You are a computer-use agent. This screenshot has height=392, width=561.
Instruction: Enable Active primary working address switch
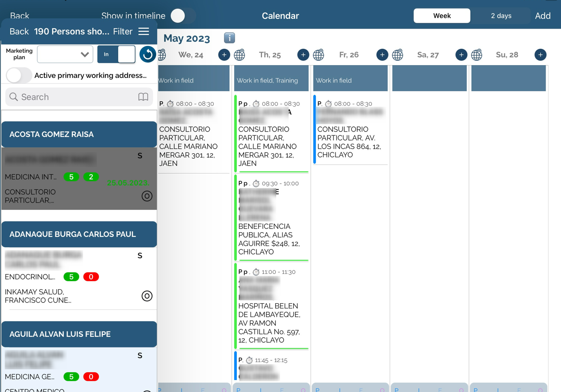tap(19, 75)
